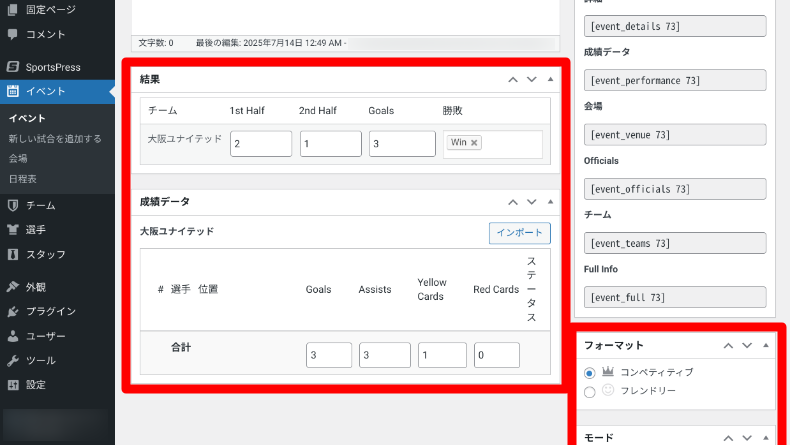Click the 大阪ユナイテッド team name in results
790x445 pixels.
[x=185, y=139]
